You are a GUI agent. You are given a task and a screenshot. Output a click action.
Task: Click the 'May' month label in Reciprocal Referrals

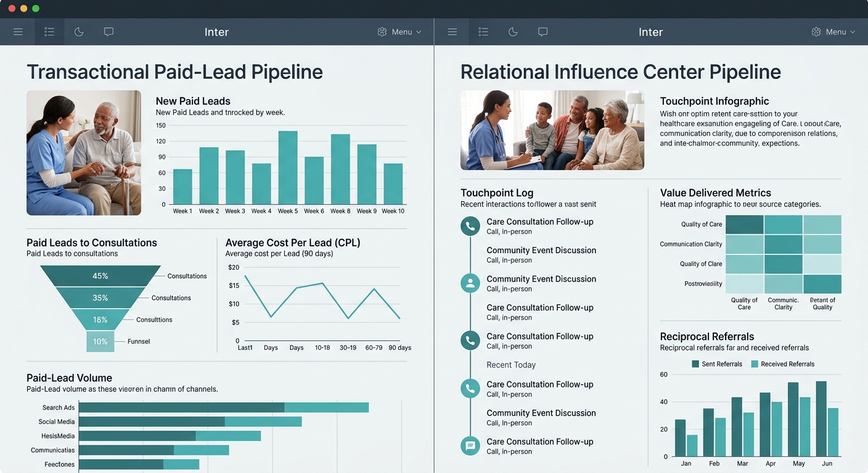pos(799,463)
